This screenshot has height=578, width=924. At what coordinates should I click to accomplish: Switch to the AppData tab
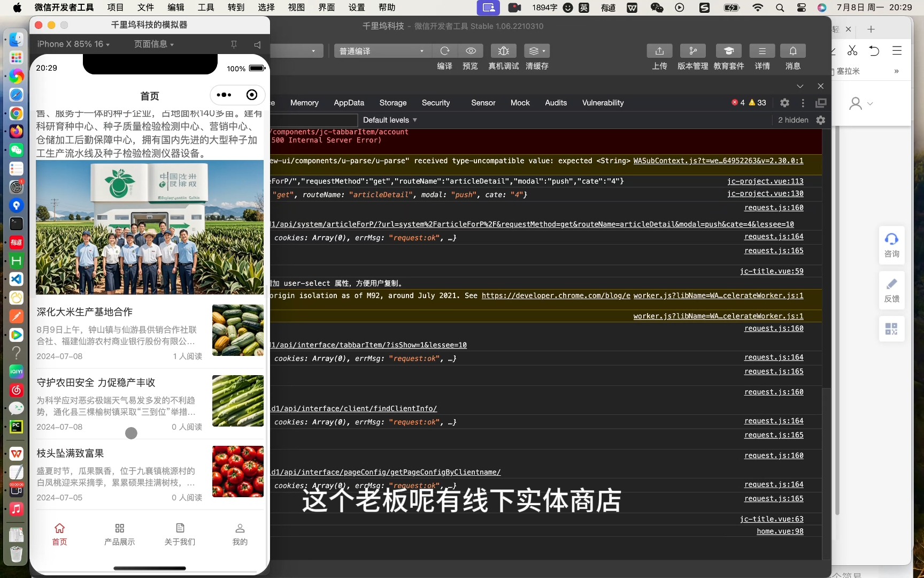pos(349,103)
